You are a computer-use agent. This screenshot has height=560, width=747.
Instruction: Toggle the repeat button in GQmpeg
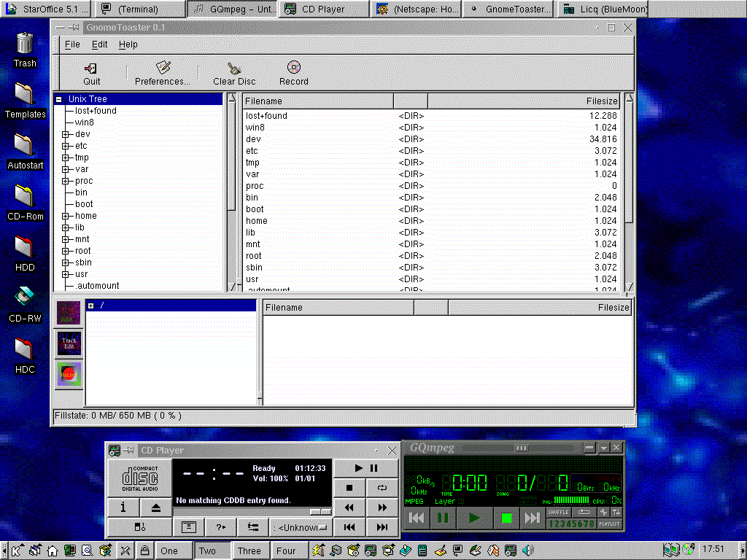pos(584,513)
